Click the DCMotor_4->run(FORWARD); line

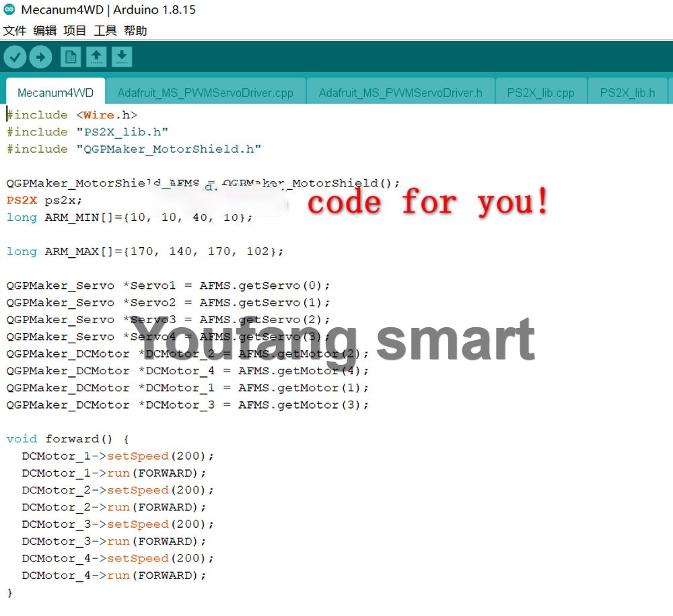(x=114, y=575)
